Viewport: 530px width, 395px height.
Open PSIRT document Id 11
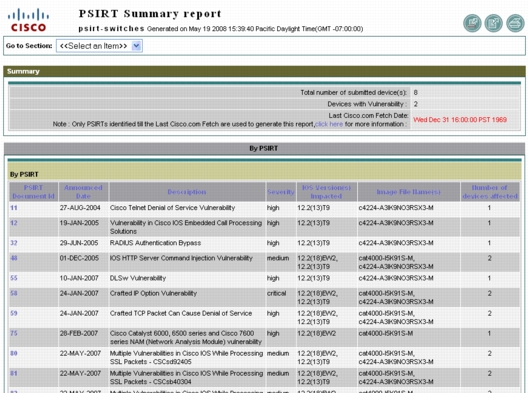(x=14, y=208)
